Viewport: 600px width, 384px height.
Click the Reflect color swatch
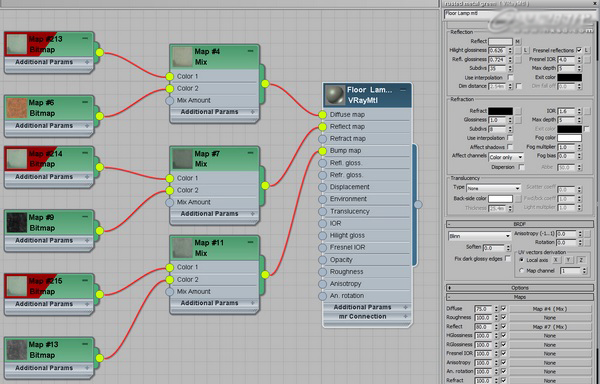tap(501, 41)
